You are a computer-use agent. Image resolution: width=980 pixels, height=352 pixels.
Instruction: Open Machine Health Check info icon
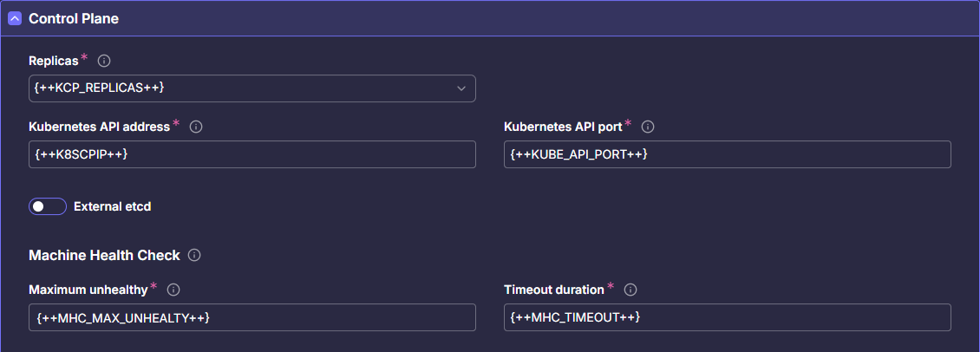coord(194,256)
